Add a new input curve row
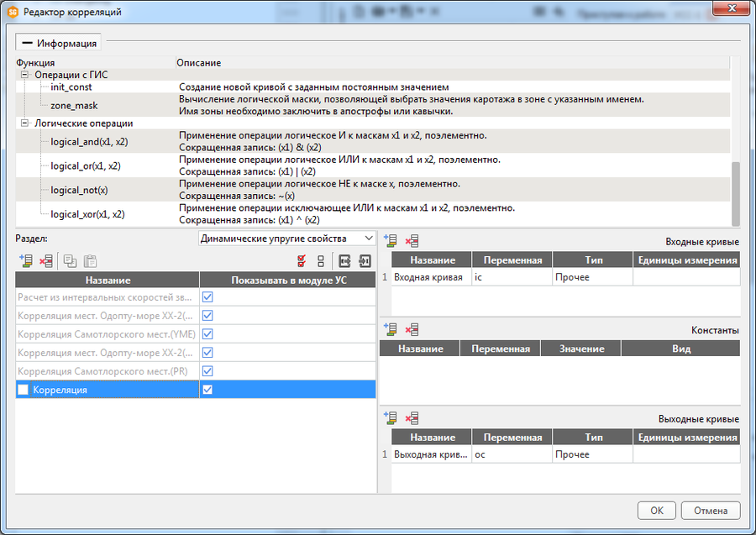Screen dimensions: 756x535 [x=390, y=241]
